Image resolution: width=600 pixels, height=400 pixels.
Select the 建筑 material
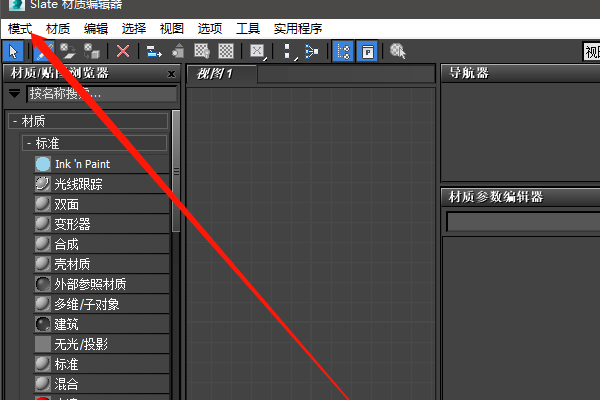(101, 324)
